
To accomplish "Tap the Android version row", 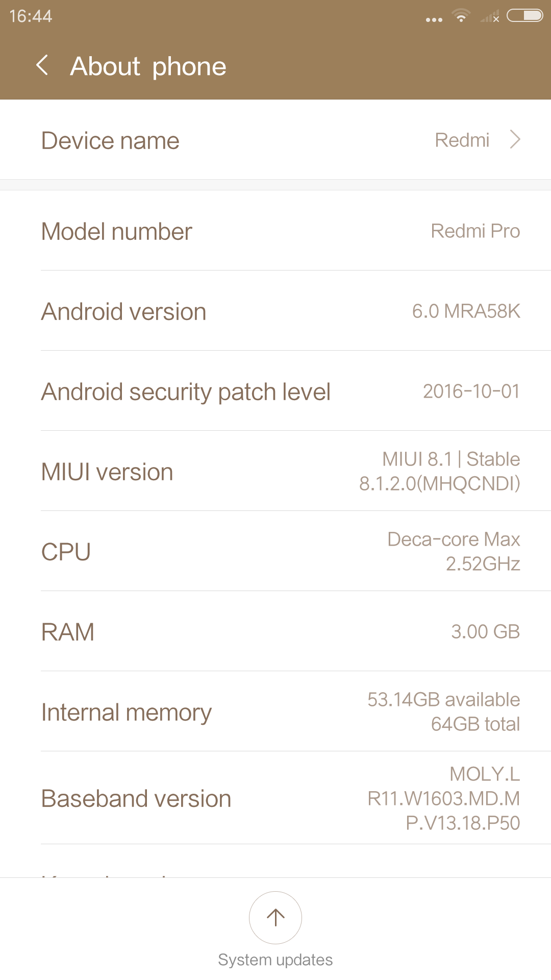I will pyautogui.click(x=275, y=311).
